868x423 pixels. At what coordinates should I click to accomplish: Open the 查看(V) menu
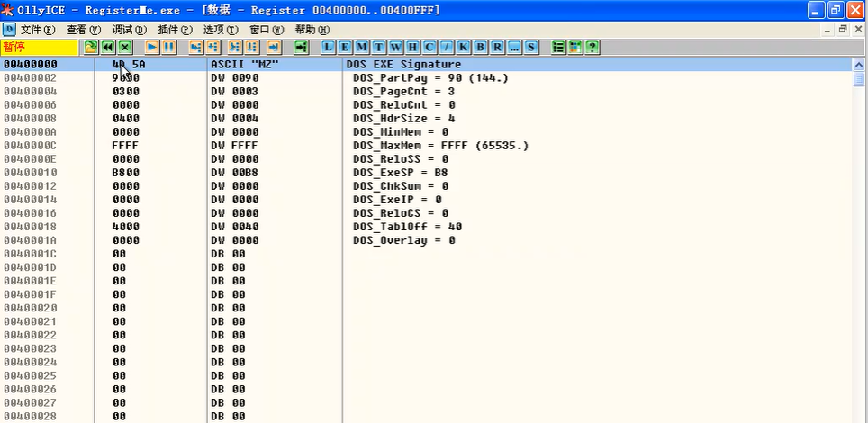coord(84,30)
